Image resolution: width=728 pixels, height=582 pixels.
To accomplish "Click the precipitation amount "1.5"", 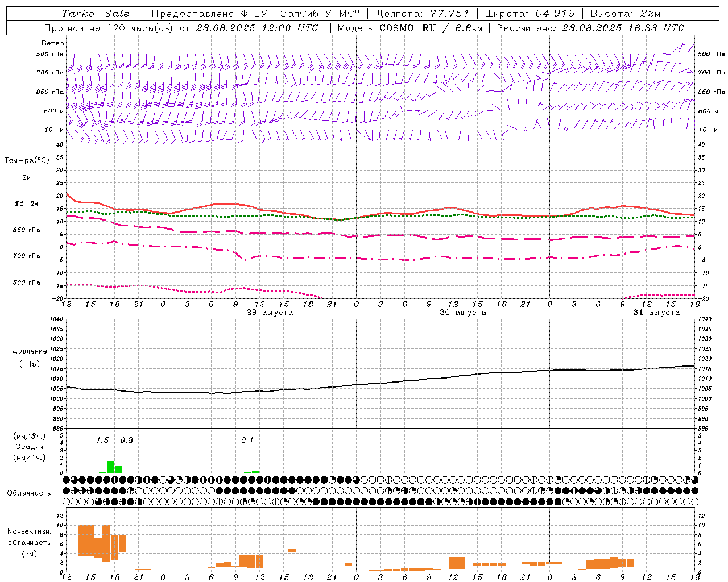I will tap(102, 440).
